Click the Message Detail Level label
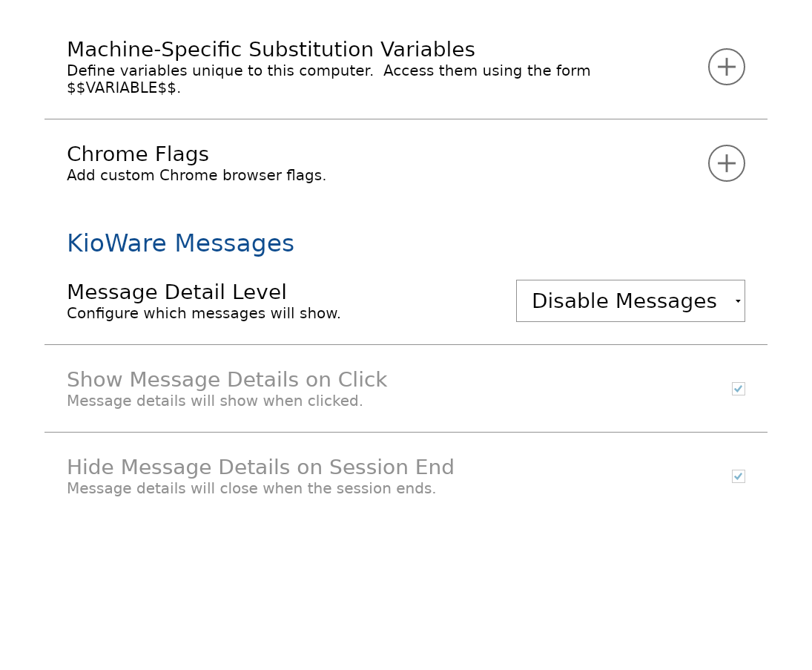The height and width of the screenshot is (670, 812). pos(176,292)
